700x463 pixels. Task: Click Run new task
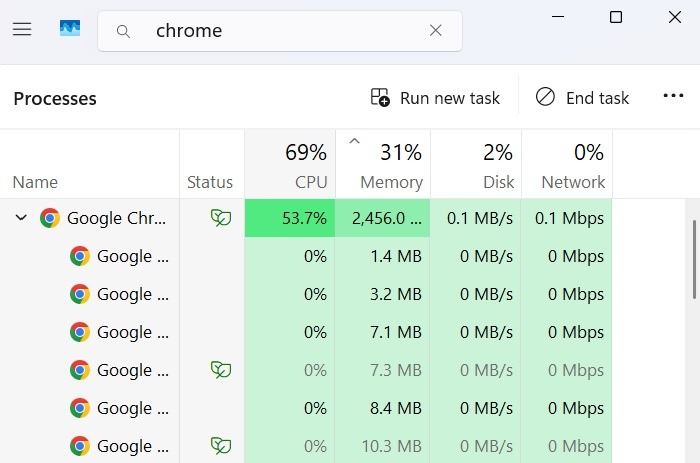(x=435, y=98)
